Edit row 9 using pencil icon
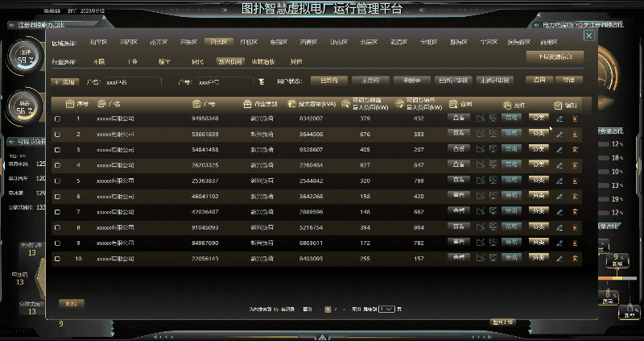This screenshot has width=644, height=341. (559, 243)
